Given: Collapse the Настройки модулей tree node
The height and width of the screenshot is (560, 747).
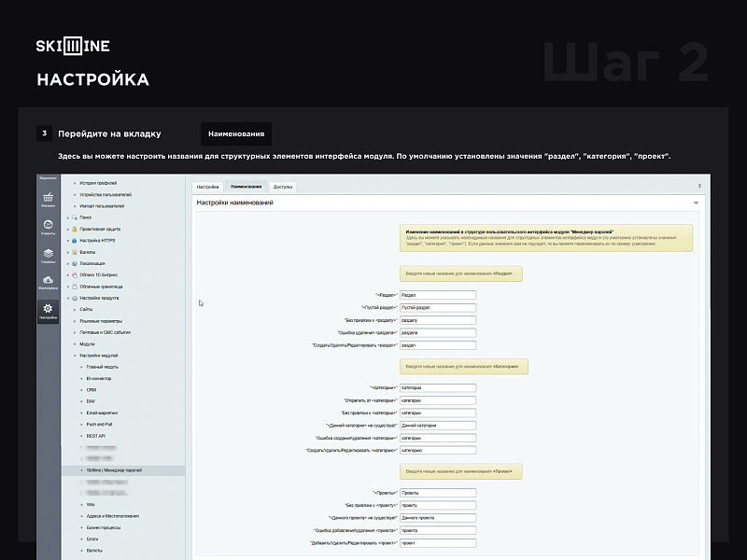Looking at the screenshot, I should tap(76, 356).
